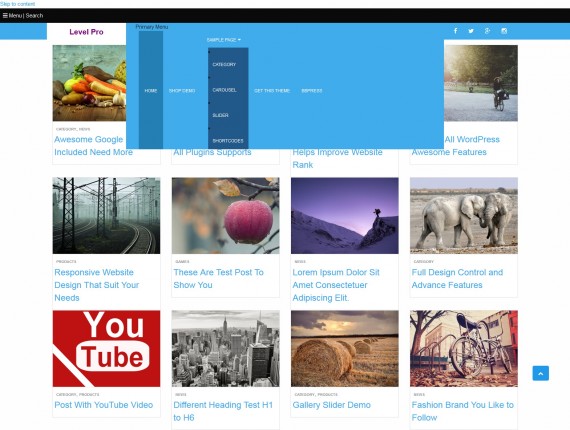
Task: Expand the Sample Page dropdown
Action: click(x=224, y=40)
